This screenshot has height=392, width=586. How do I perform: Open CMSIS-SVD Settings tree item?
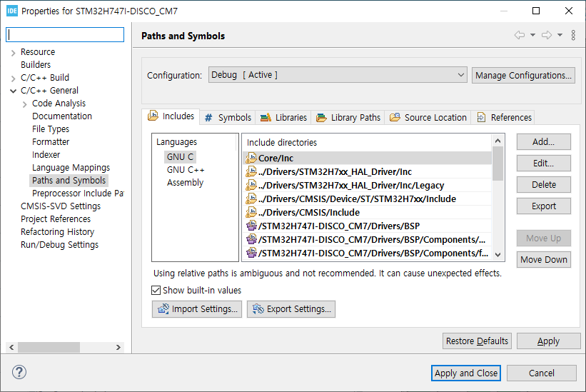point(61,206)
